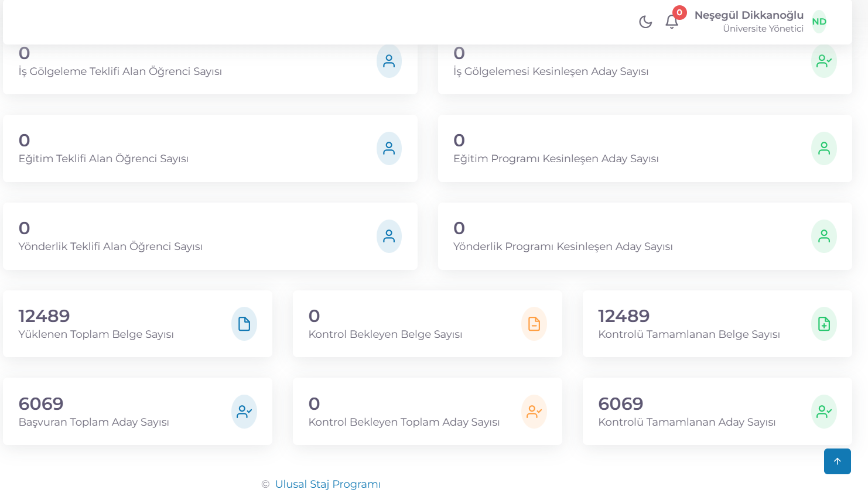Click Yönderlik Teklifi Alan Öğrenci icon

pyautogui.click(x=389, y=236)
